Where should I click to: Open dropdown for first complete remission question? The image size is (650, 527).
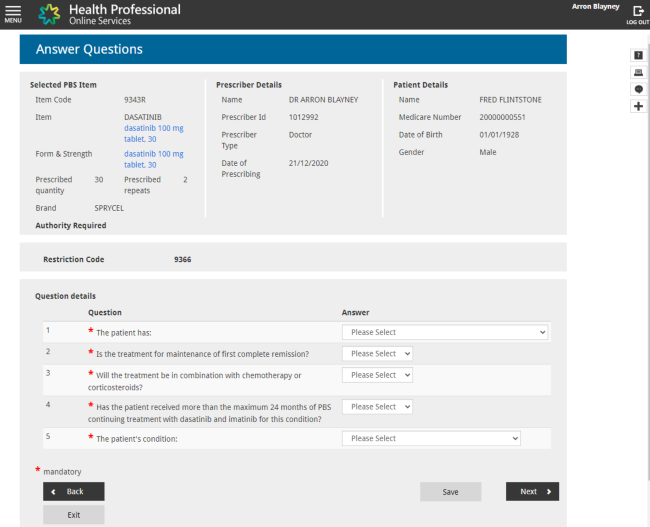377,354
